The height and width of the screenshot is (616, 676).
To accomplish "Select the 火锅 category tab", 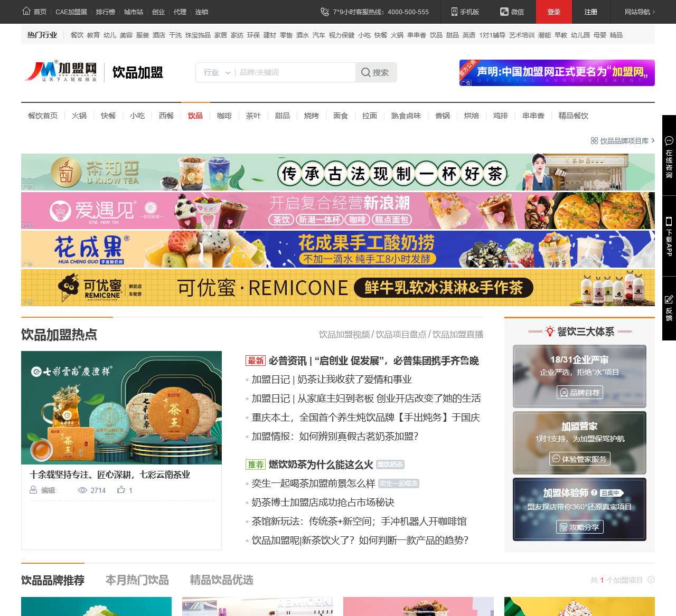I will (x=79, y=116).
